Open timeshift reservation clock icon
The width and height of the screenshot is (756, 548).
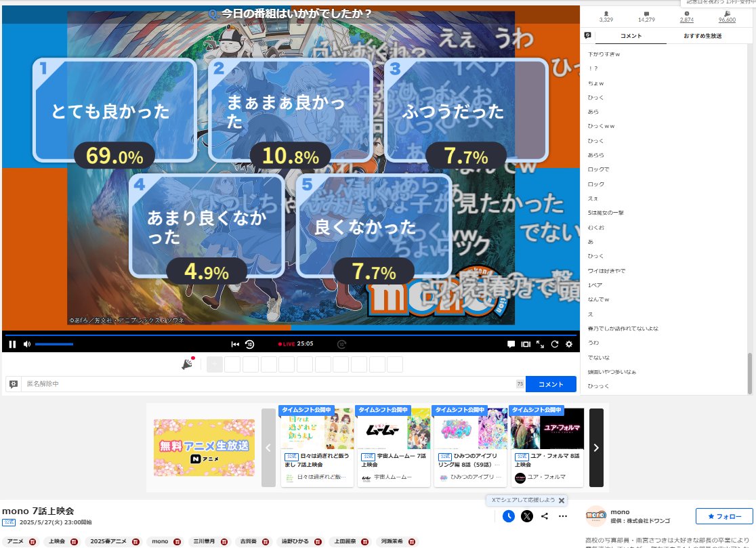[508, 516]
